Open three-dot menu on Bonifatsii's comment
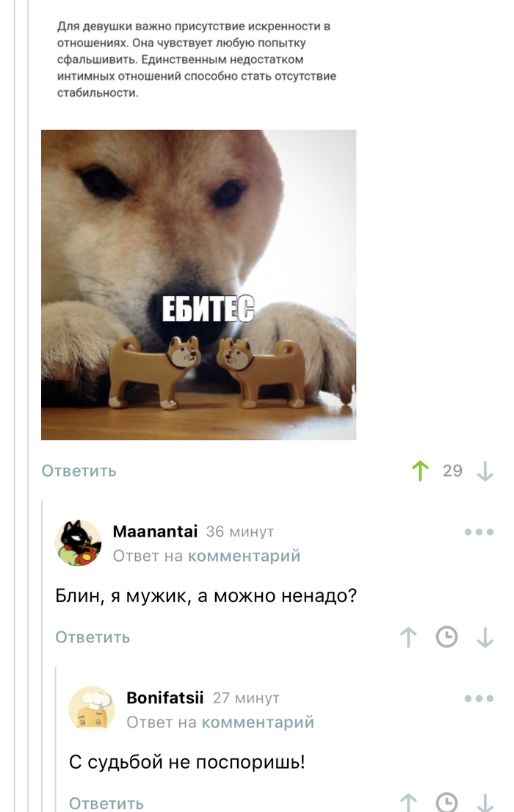This screenshot has height=812, width=514. click(x=479, y=699)
